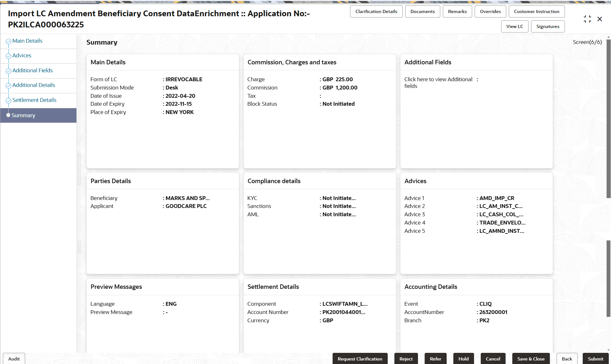Reject the application

point(406,359)
